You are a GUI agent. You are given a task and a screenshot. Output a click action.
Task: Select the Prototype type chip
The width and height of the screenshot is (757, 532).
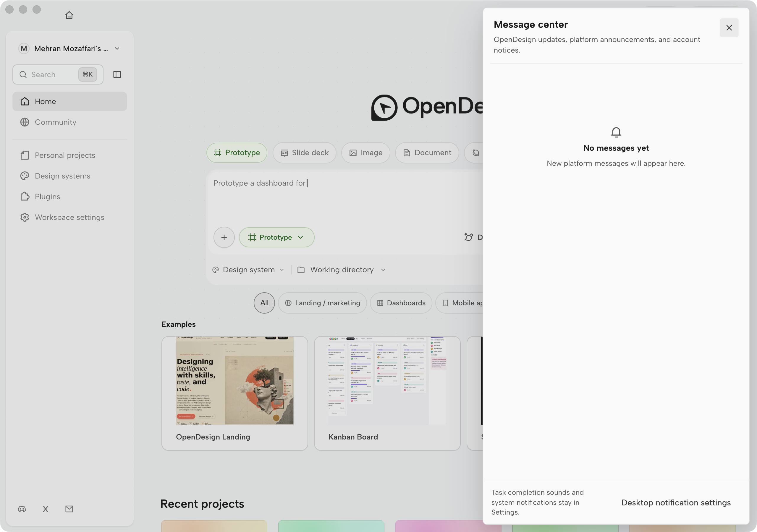click(x=237, y=153)
